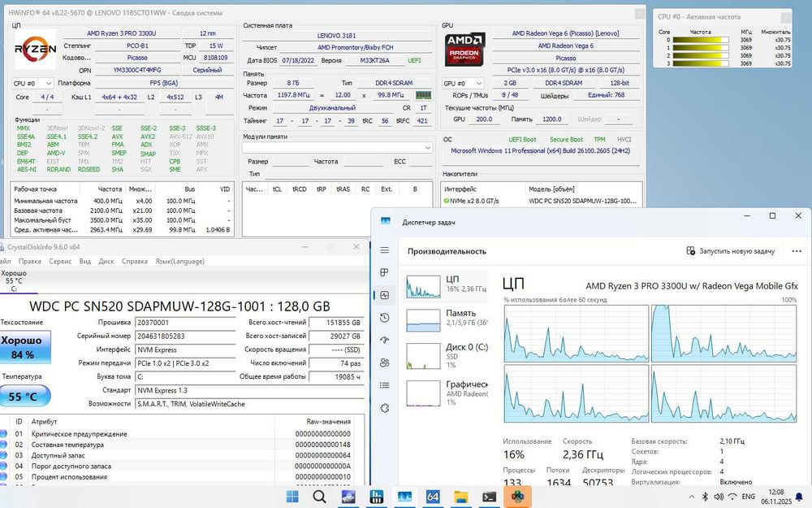Open Services puzzle icon in Task Manager sidebar
This screenshot has width=812, height=508.
[x=384, y=408]
